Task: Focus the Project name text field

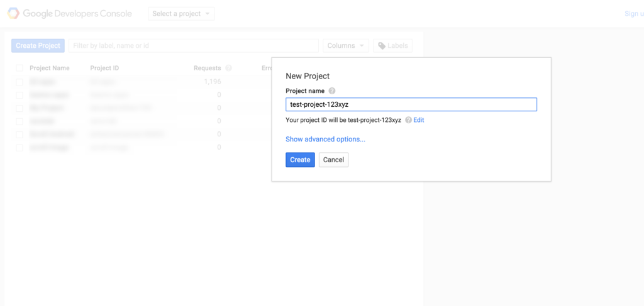Action: [411, 104]
